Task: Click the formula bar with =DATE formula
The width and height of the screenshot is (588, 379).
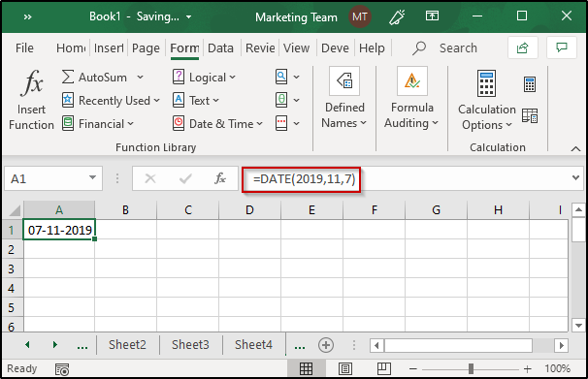Action: pyautogui.click(x=405, y=179)
